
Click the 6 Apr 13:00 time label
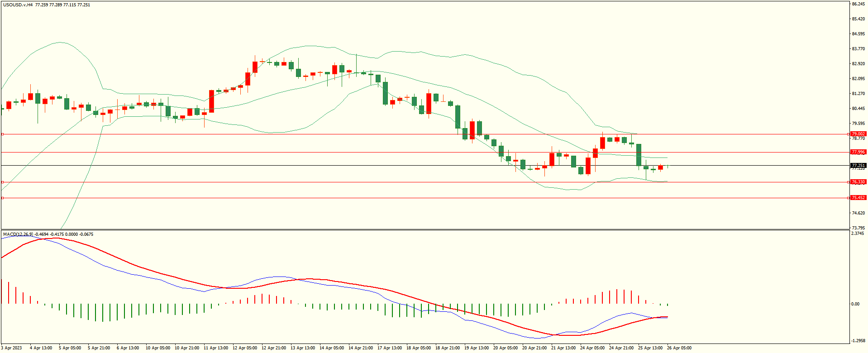[x=128, y=348]
